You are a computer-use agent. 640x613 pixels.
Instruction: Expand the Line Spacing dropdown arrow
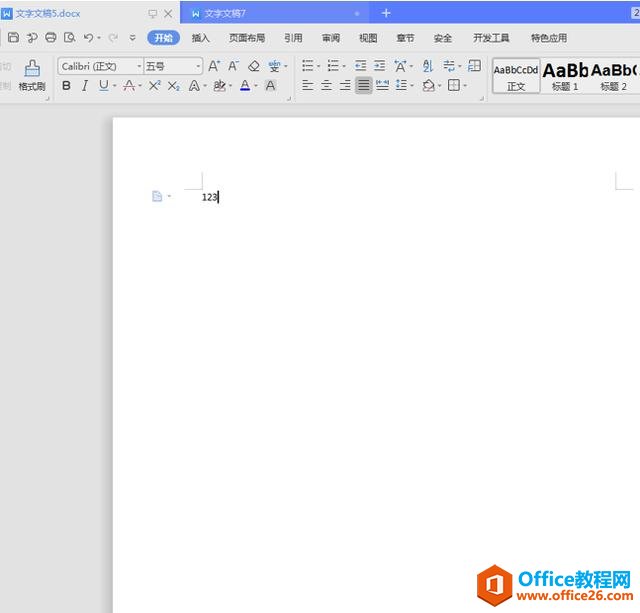pos(412,86)
